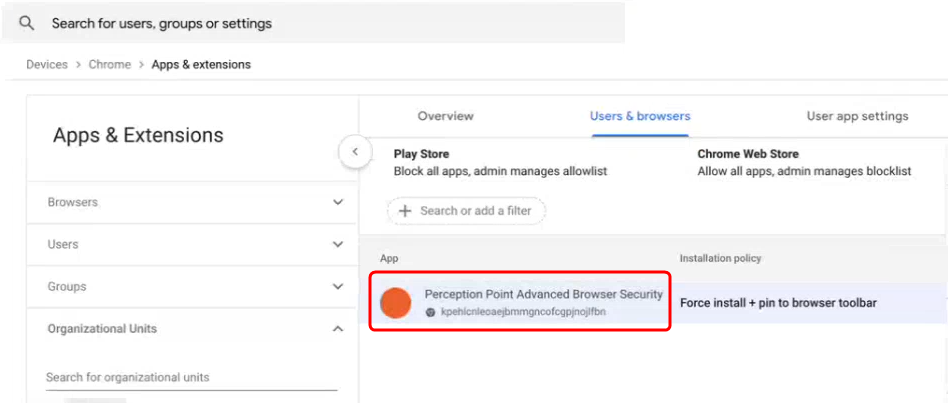
Task: Click the magnifier search icon
Action: click(25, 24)
